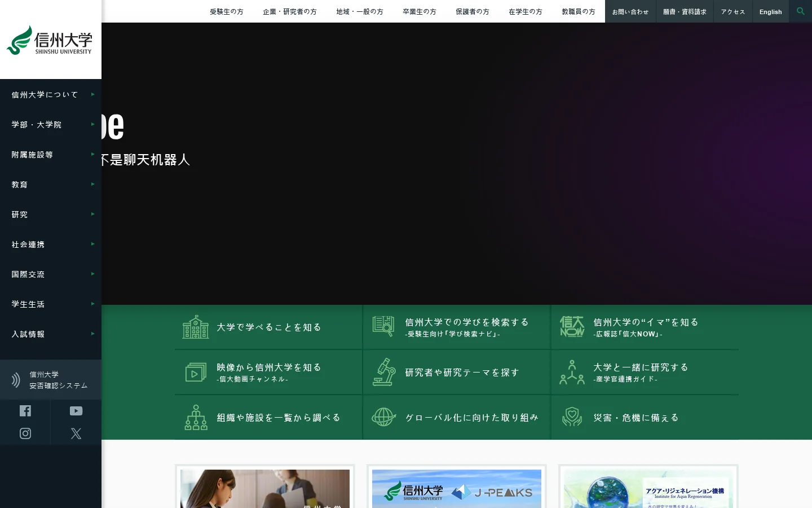The height and width of the screenshot is (508, 812).
Task: Click the search magnifier icon
Action: tap(800, 11)
